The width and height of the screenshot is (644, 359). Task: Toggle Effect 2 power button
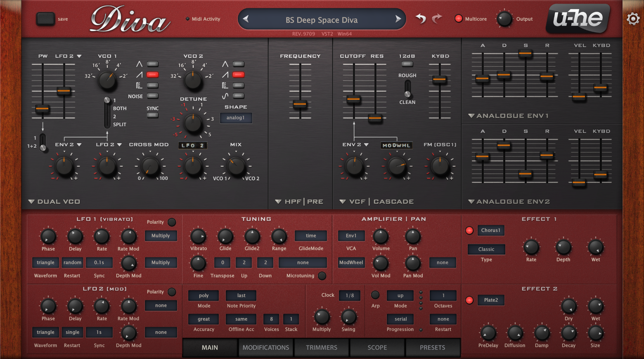pyautogui.click(x=469, y=300)
